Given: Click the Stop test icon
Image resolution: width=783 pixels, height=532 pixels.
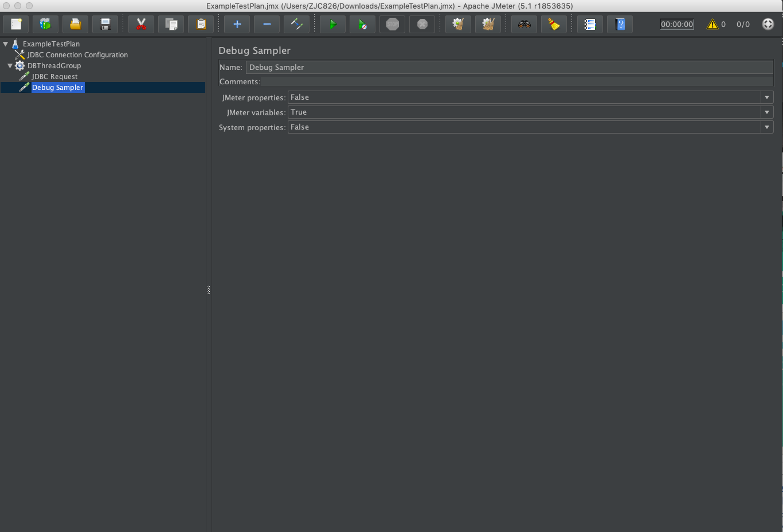Looking at the screenshot, I should click(x=392, y=24).
